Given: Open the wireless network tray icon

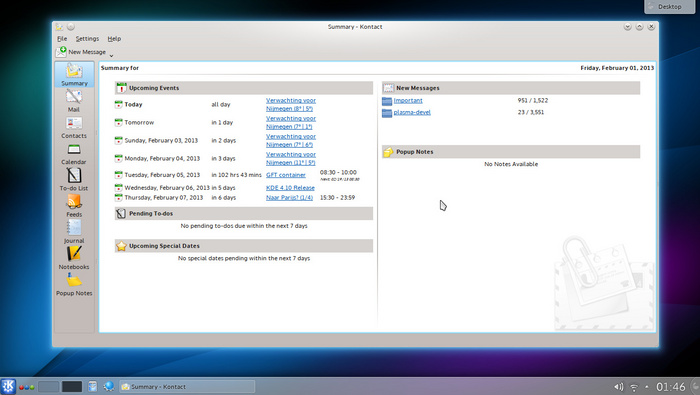Looking at the screenshot, I should coord(633,387).
